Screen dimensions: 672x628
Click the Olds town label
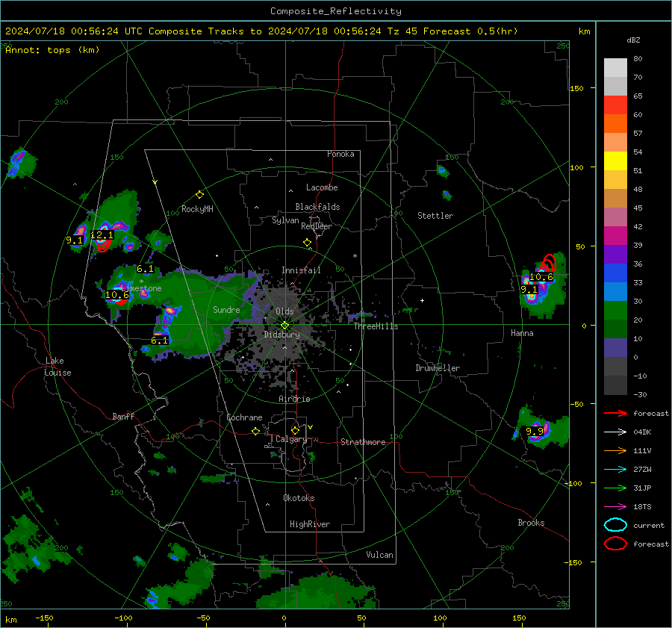pos(284,311)
